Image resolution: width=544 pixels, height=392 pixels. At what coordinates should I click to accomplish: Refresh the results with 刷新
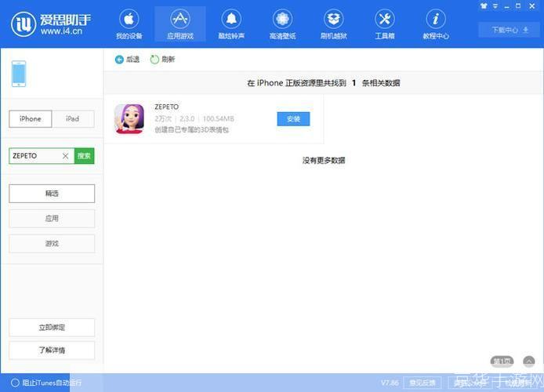click(162, 60)
